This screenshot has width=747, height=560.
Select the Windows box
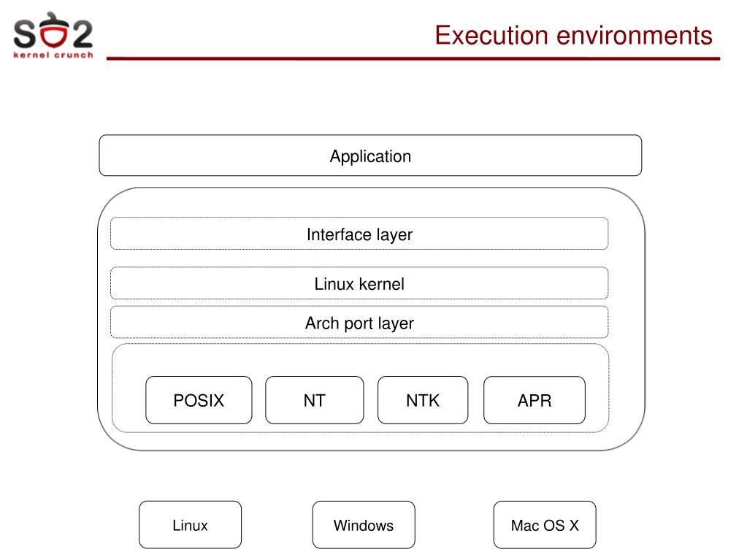364,525
